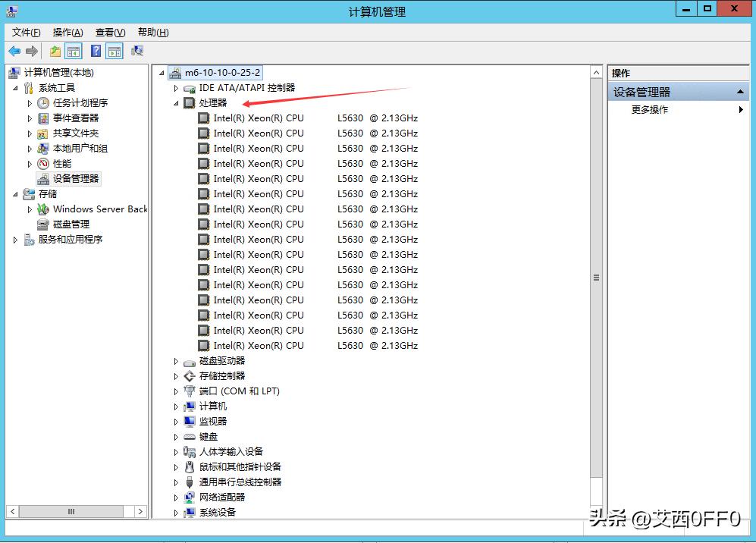Open the 操作(A) menu

click(68, 33)
